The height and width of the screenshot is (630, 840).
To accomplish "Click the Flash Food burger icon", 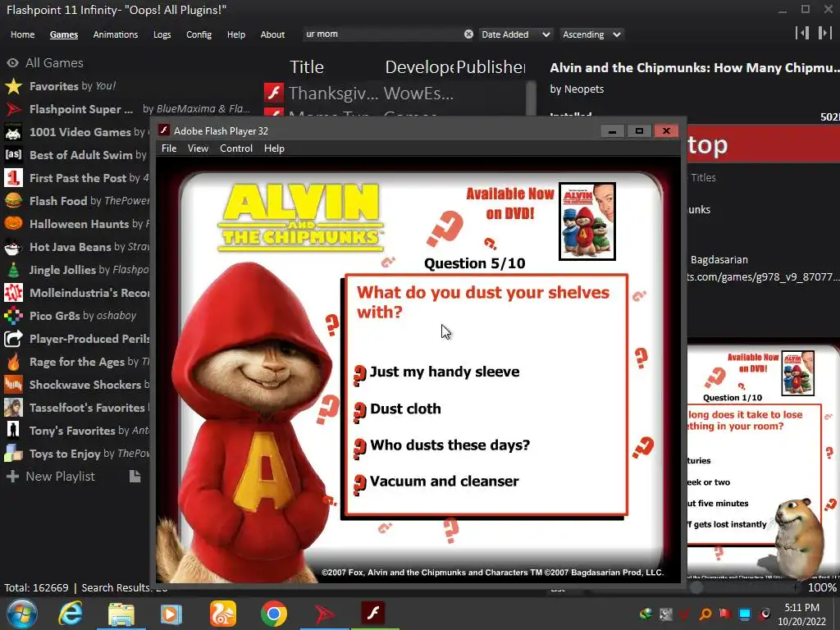I will pyautogui.click(x=13, y=201).
